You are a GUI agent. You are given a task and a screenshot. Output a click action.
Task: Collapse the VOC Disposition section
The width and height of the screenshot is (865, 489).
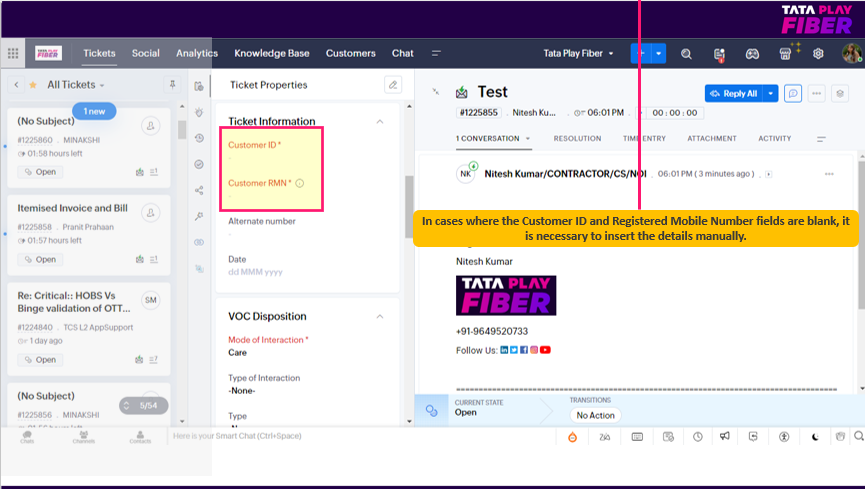380,316
